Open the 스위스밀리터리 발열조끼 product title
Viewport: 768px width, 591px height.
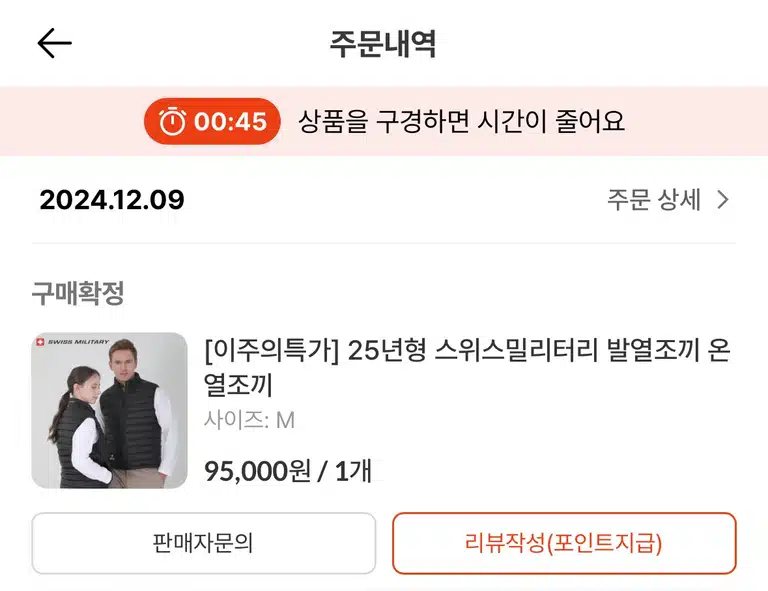click(x=467, y=367)
